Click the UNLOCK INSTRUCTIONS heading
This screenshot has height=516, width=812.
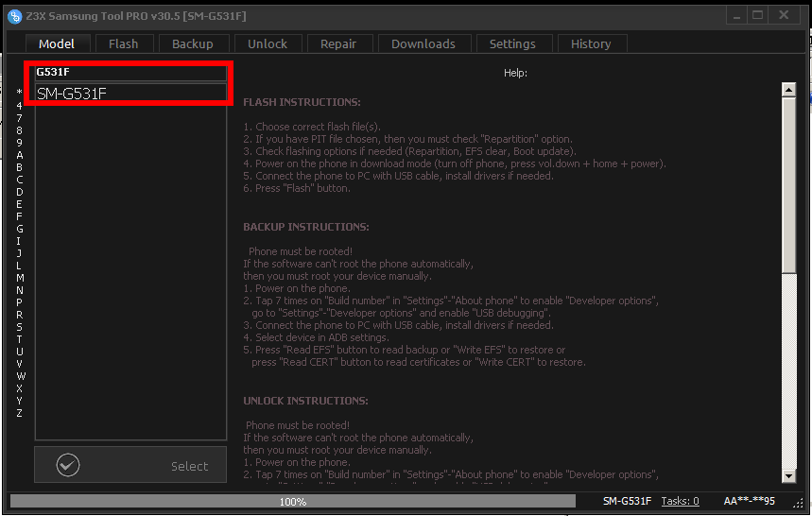click(x=305, y=401)
